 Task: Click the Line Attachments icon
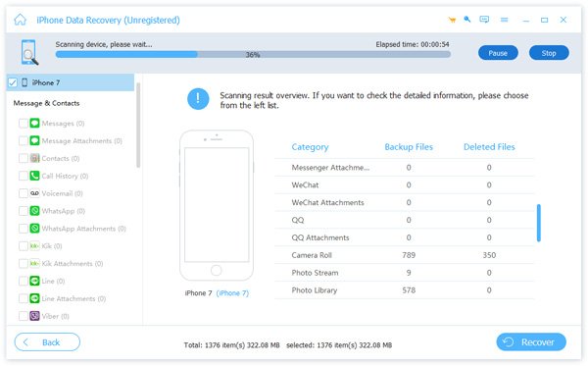[x=35, y=298]
